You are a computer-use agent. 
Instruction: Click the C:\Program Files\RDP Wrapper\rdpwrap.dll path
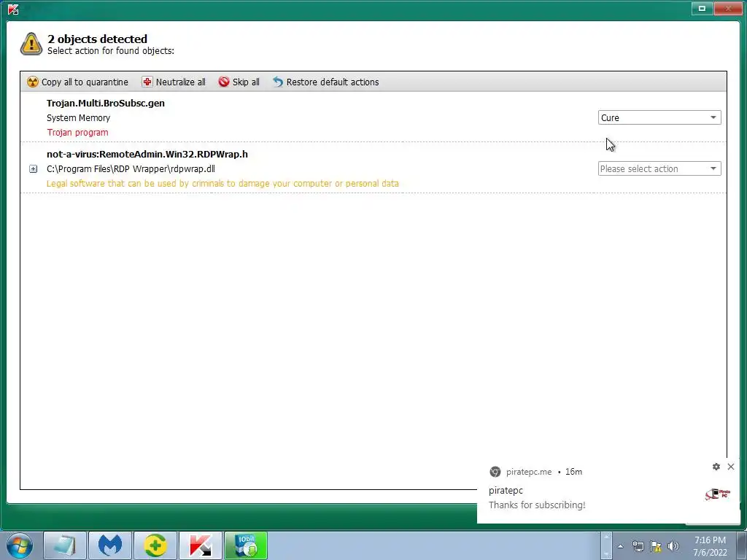tap(131, 168)
